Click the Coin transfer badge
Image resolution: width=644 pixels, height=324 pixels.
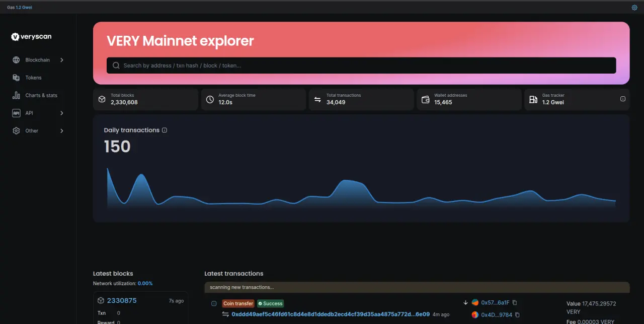pyautogui.click(x=238, y=303)
